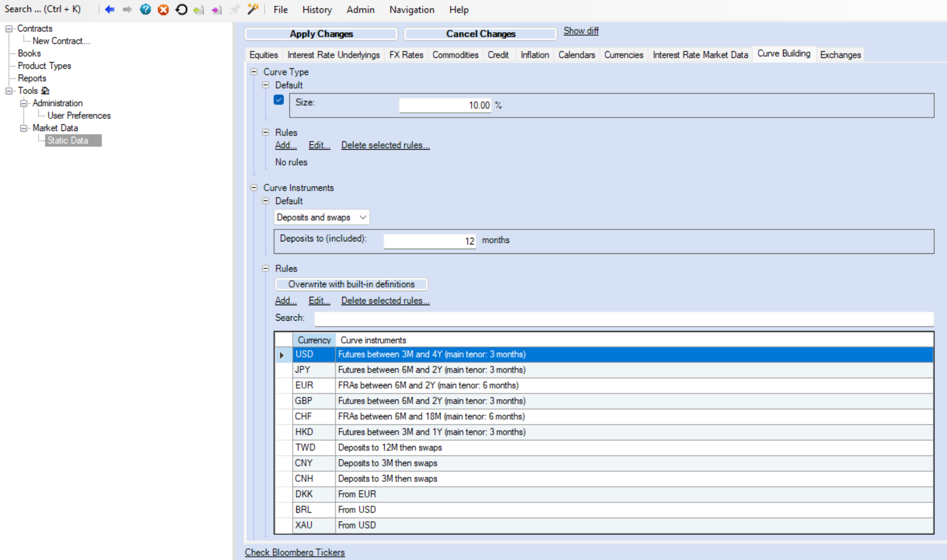
Task: Switch to the Commodities tab
Action: 455,55
